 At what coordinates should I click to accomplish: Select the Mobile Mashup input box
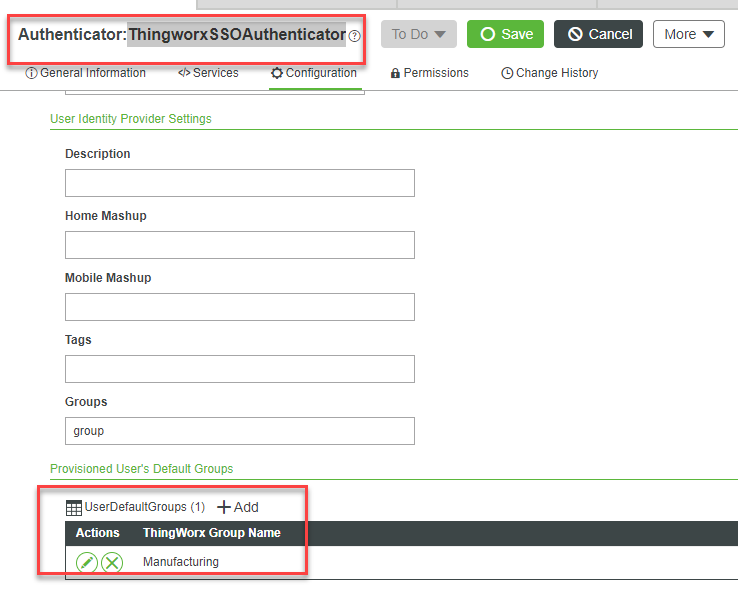[240, 307]
